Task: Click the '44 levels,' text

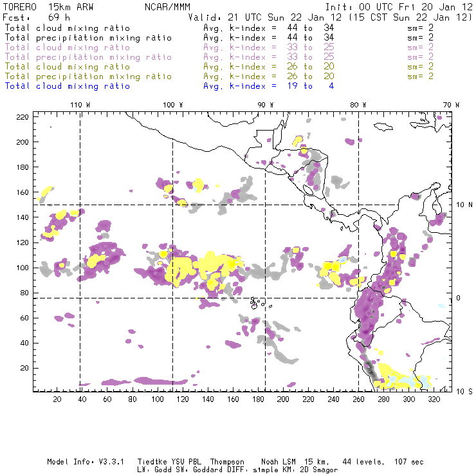Action: tap(363, 462)
